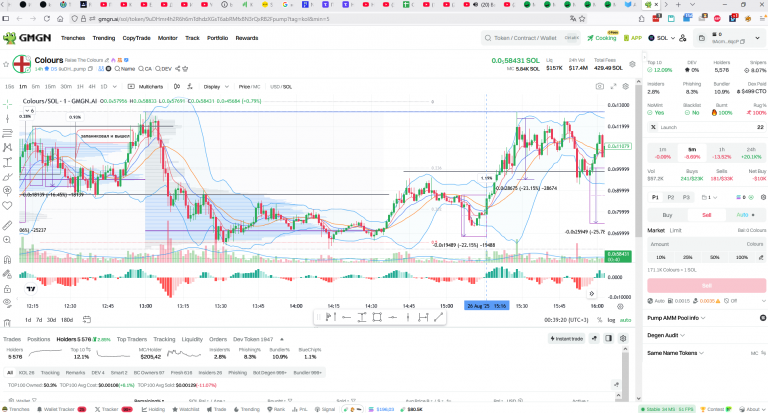Open the Fibonacci retracement tool group
This screenshot has height=413, width=768.
point(7,133)
